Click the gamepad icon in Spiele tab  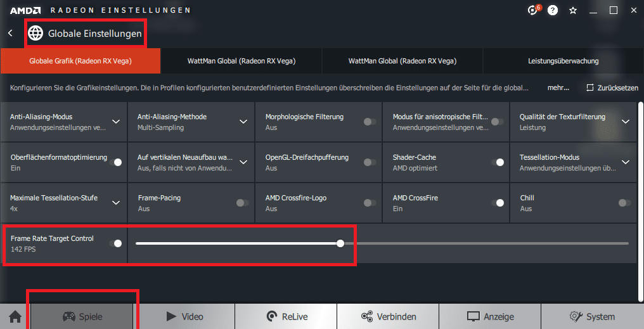[x=69, y=316]
